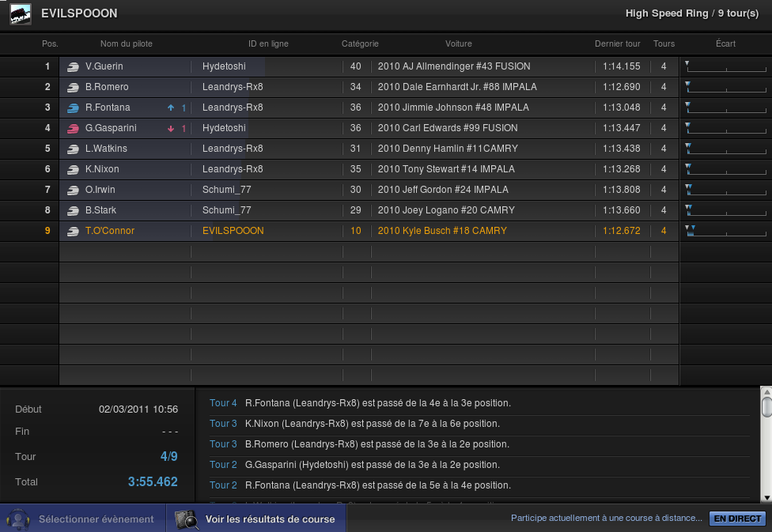Click the EVILSPOOON profile avatar icon
Viewport: 772px width, 532px height.
point(21,13)
